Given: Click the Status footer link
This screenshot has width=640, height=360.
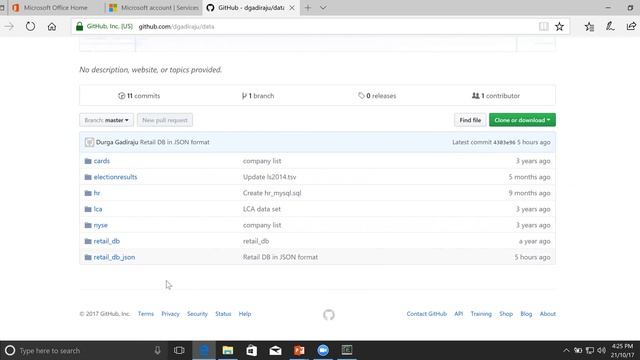Looking at the screenshot, I should pos(223,314).
